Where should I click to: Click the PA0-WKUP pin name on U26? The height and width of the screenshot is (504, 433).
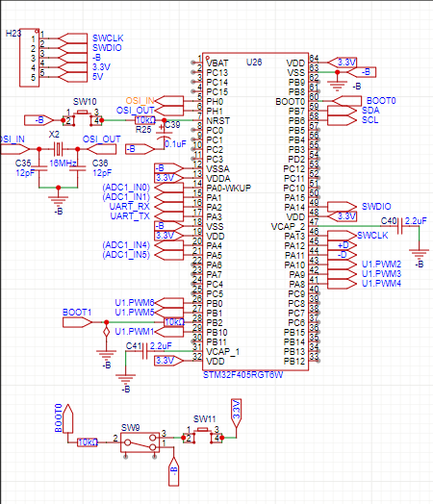tap(229, 188)
